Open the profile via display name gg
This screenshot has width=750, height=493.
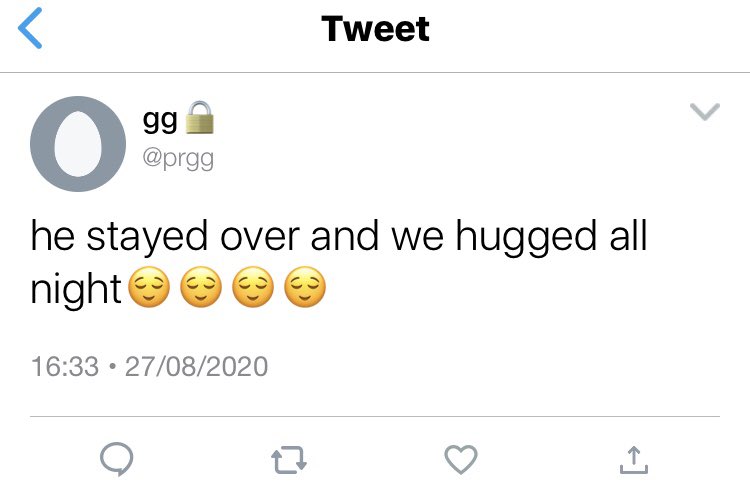click(x=160, y=120)
